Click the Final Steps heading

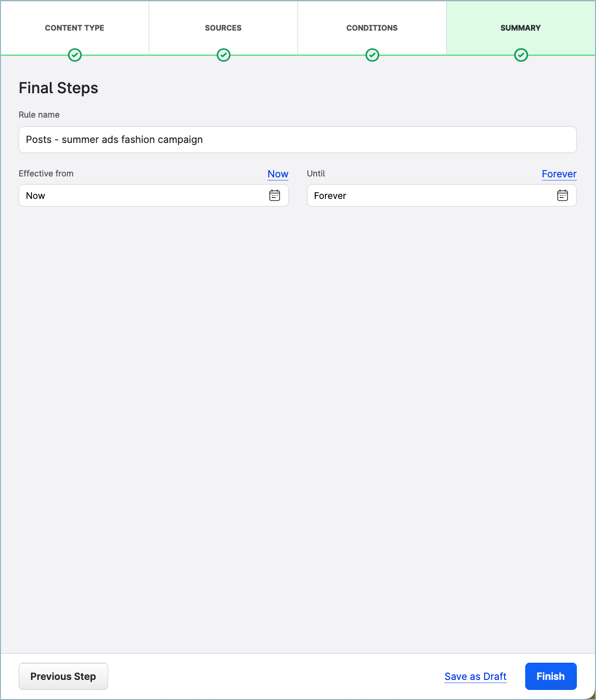click(58, 88)
